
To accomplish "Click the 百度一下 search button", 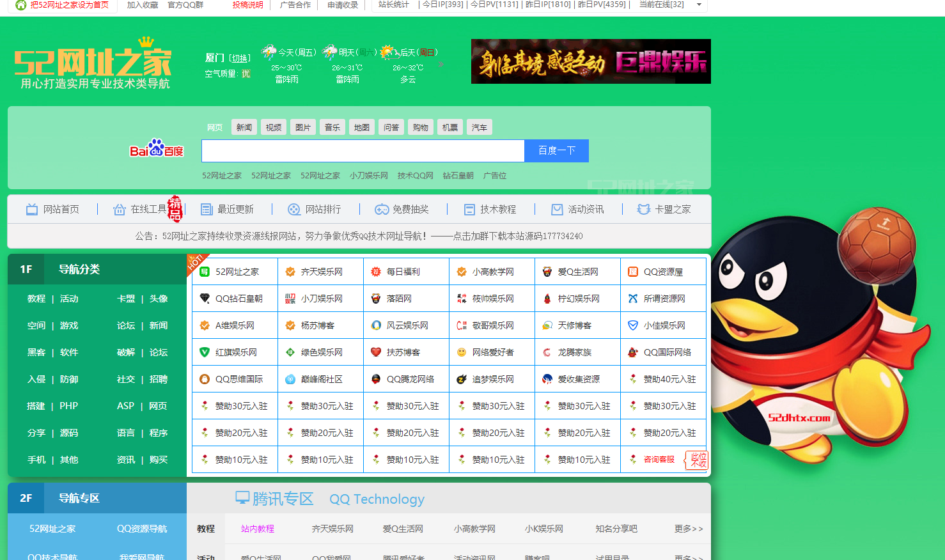I will click(x=556, y=151).
